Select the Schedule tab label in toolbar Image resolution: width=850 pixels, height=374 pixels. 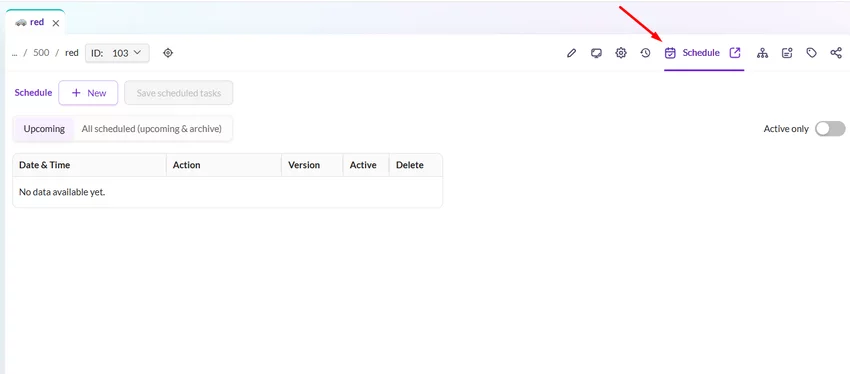(701, 53)
